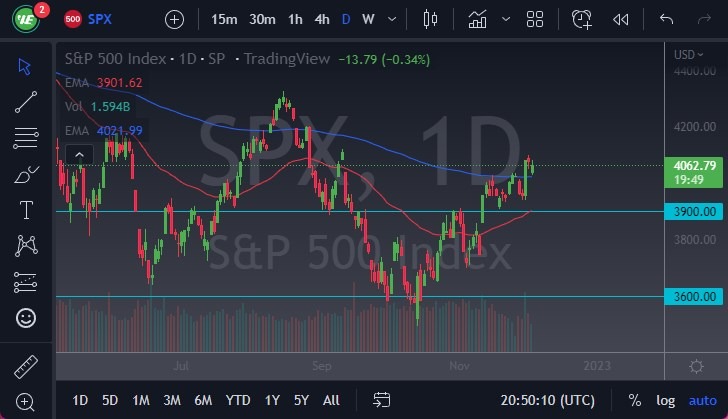Expand indicator templates dropdown arrow
The width and height of the screenshot is (728, 419).
[x=506, y=20]
